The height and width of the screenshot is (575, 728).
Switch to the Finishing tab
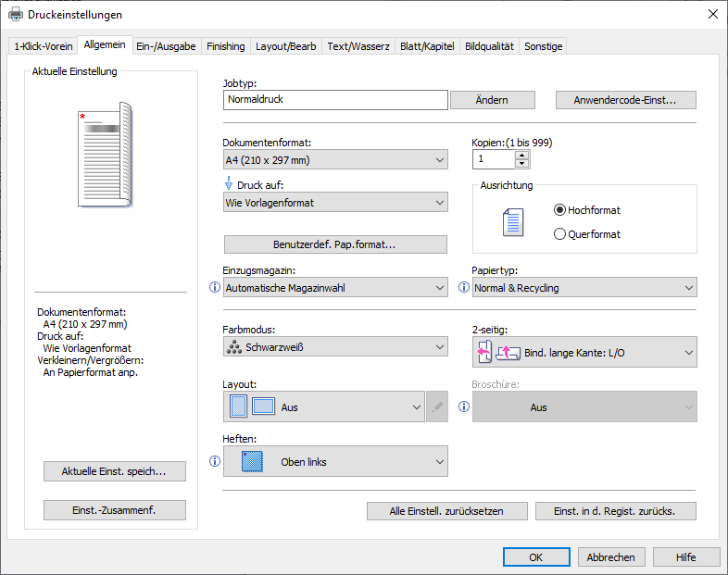226,46
